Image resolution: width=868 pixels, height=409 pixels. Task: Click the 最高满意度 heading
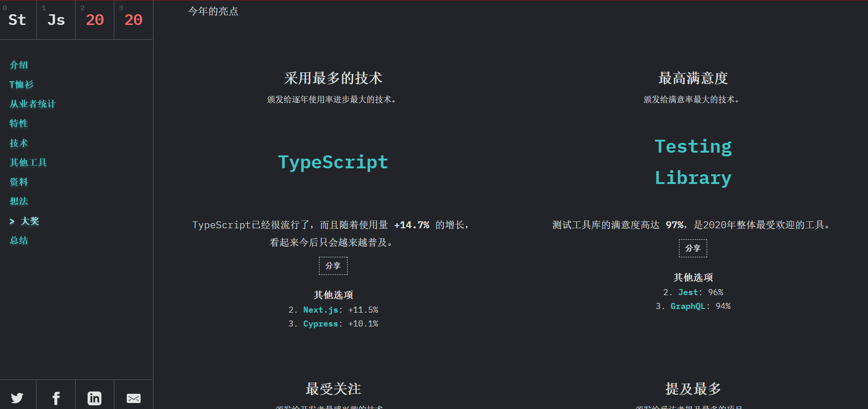(x=693, y=78)
